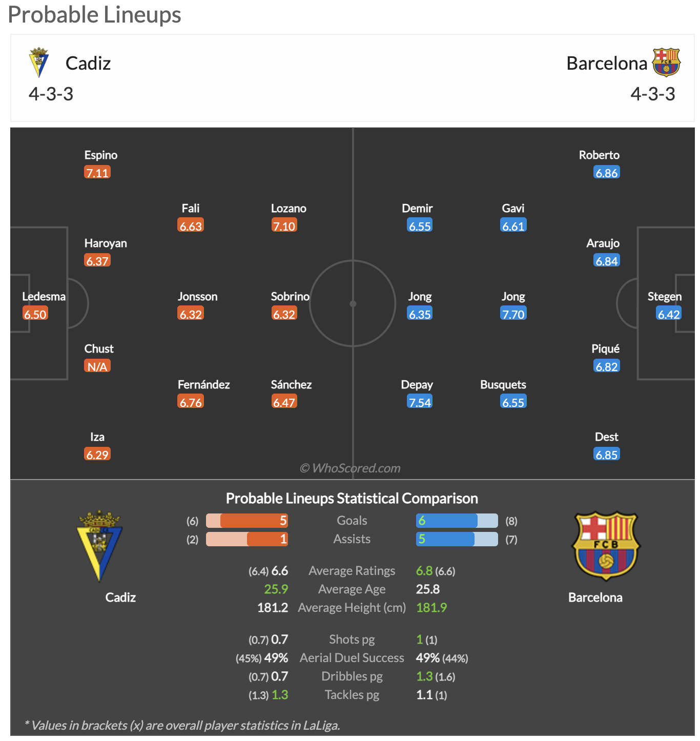Open Lozano's player profile
Screen dimensions: 700x741
click(x=289, y=209)
